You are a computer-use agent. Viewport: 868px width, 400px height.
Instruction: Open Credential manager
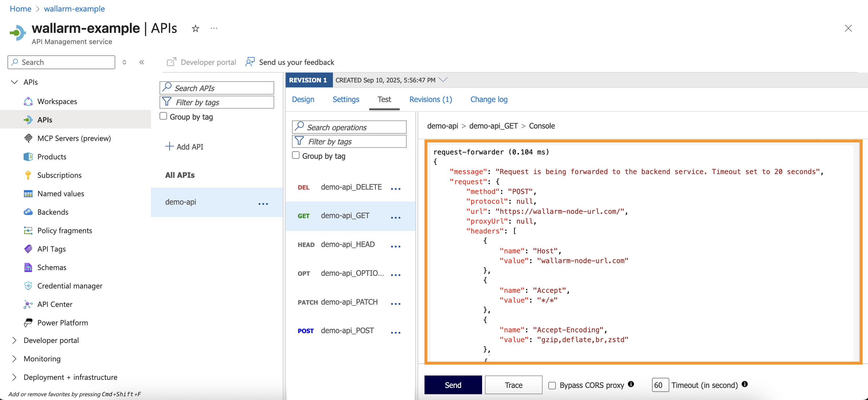coord(70,286)
